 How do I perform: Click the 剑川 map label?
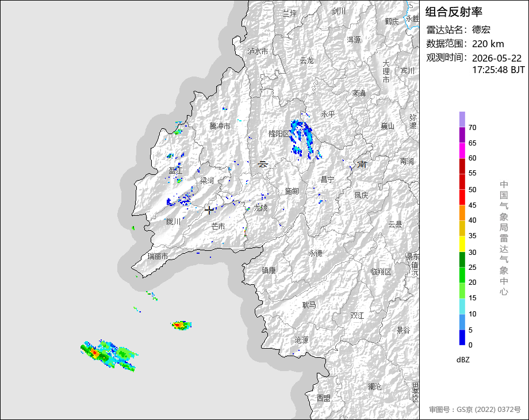[x=338, y=11]
